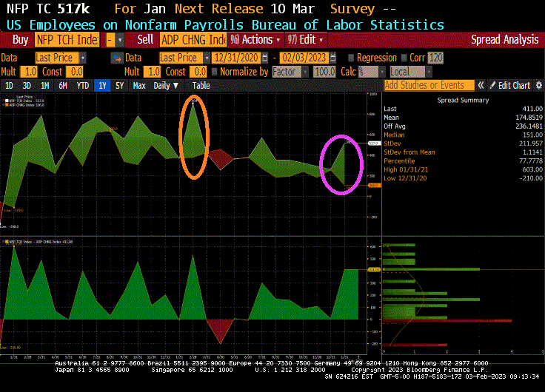Check the Normalize by checkbox
This screenshot has height=392, width=545.
(215, 72)
